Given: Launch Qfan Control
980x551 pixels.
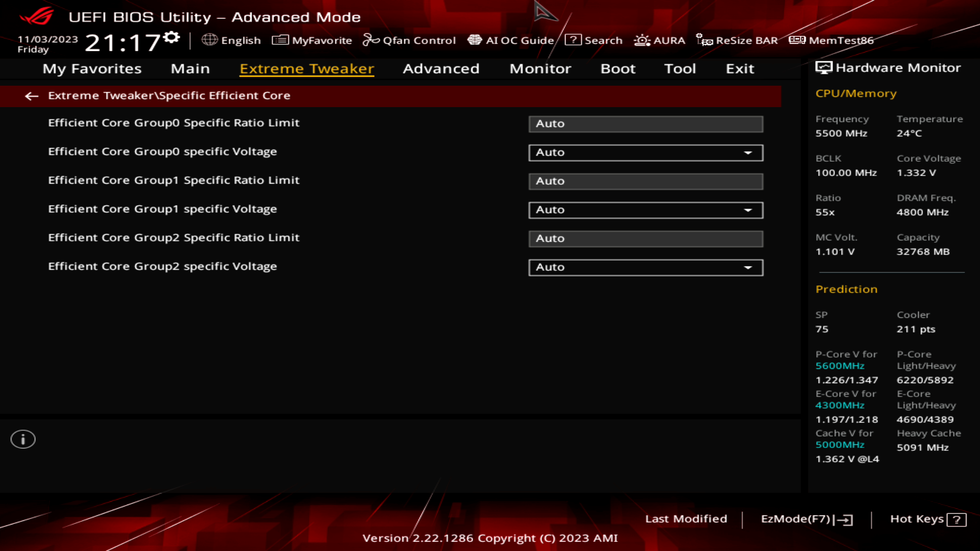Looking at the screenshot, I should [370, 40].
